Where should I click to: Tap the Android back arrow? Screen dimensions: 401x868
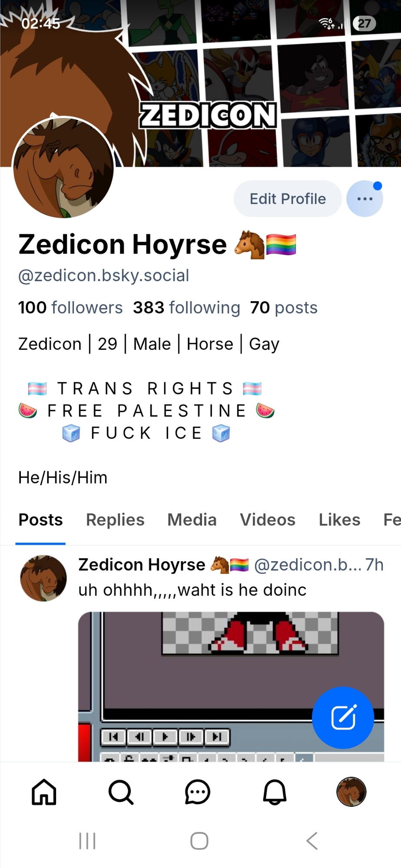[312, 841]
